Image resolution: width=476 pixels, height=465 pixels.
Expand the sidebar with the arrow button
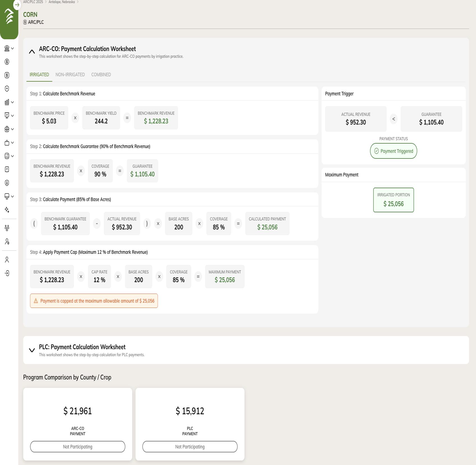coord(17,5)
